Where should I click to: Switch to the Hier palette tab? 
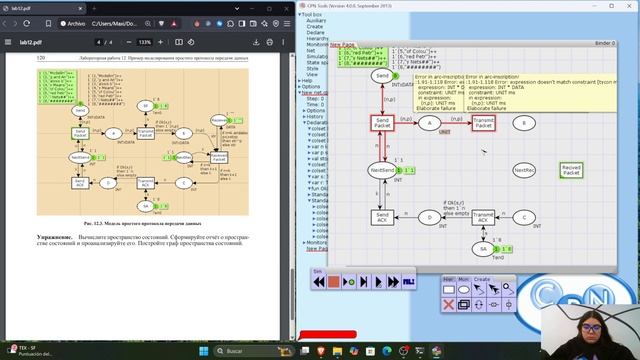tap(448, 279)
